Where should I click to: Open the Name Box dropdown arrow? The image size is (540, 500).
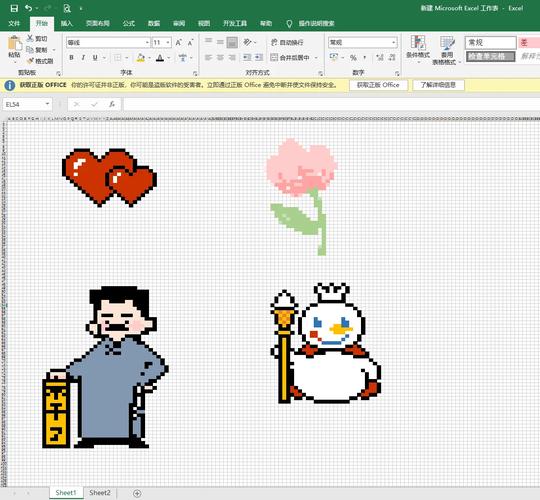[x=48, y=104]
